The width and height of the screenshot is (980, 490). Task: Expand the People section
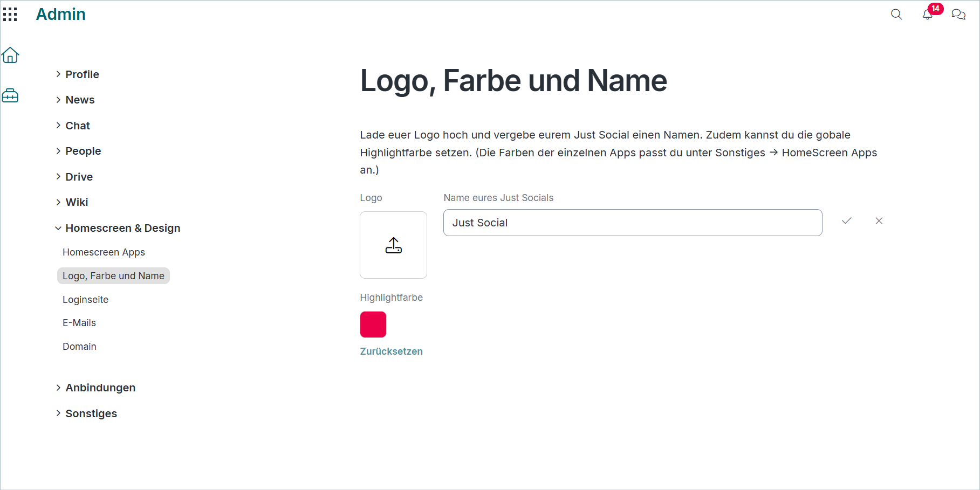tap(79, 151)
